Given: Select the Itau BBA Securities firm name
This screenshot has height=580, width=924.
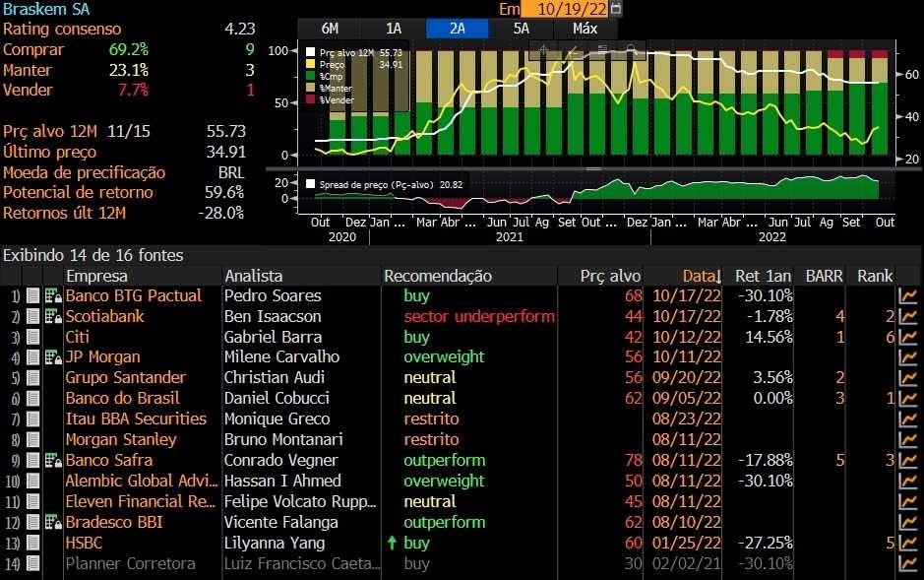Looking at the screenshot, I should point(136,419).
